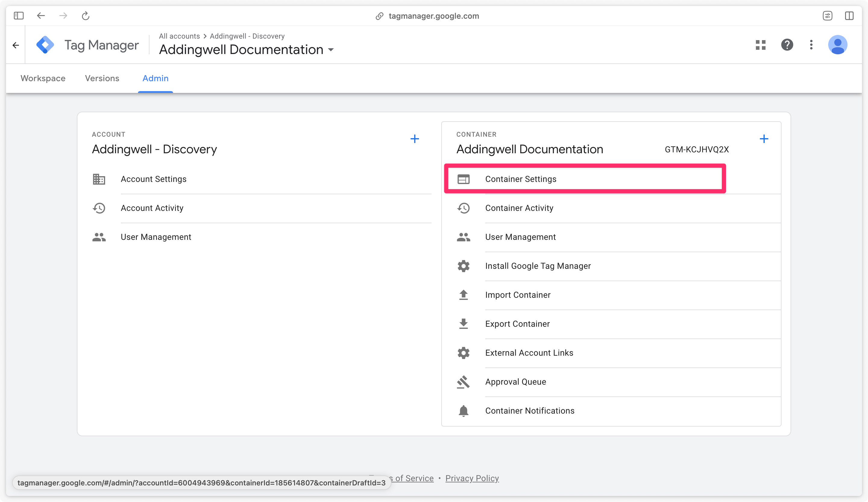
Task: Click the Admin tab
Action: pos(155,78)
